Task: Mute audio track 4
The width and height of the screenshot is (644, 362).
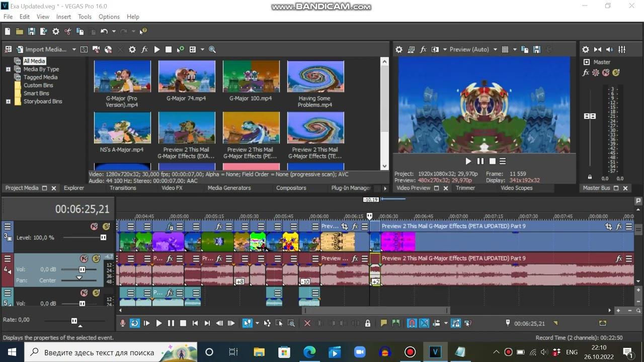Action: pos(84,259)
